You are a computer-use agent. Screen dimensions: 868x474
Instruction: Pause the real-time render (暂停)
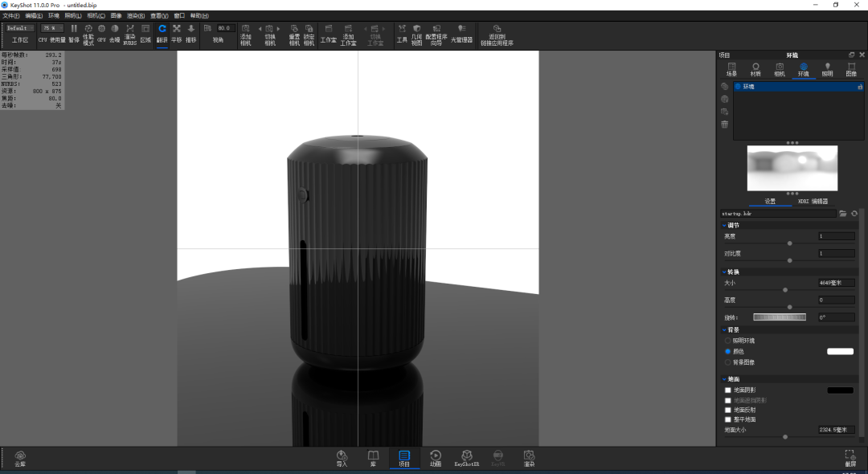(74, 33)
